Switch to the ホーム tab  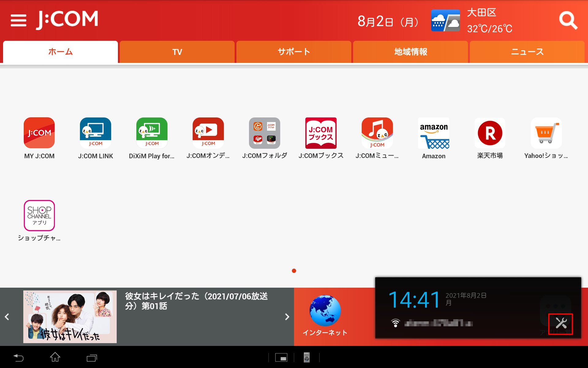tap(61, 52)
